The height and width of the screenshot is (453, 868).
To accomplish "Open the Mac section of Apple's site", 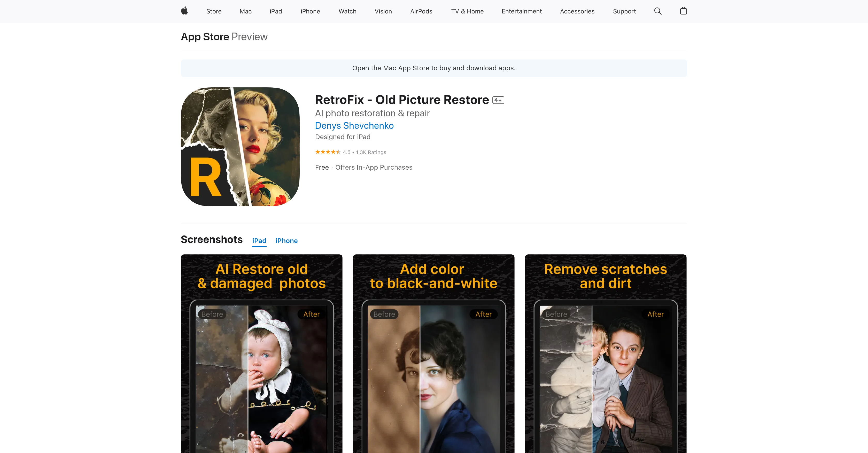I will (x=245, y=11).
